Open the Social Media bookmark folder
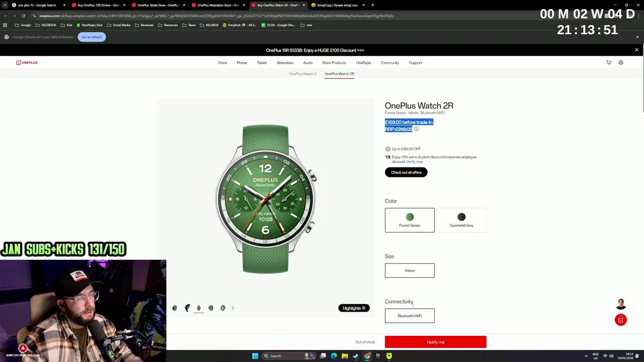Viewport: 644px width, 362px height. [118, 25]
